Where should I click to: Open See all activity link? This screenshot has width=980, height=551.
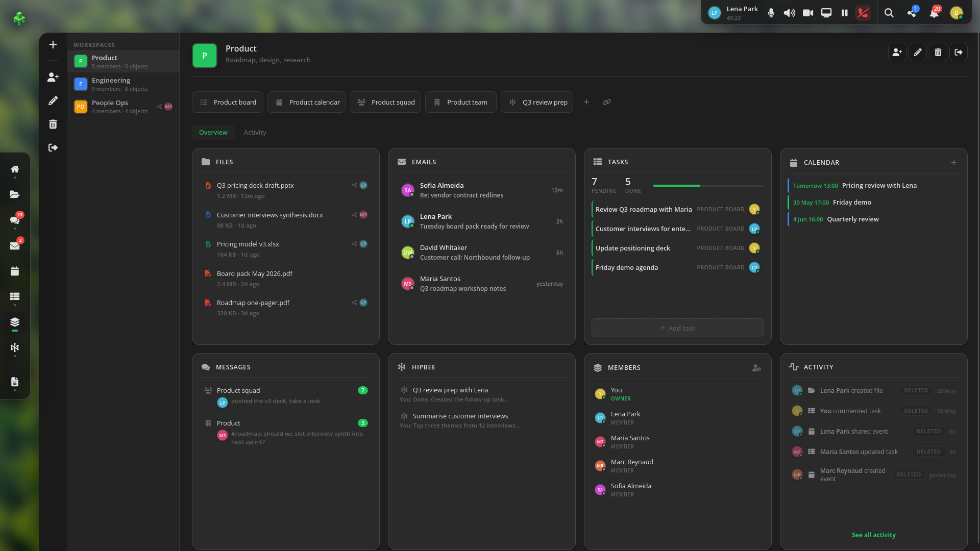(873, 535)
